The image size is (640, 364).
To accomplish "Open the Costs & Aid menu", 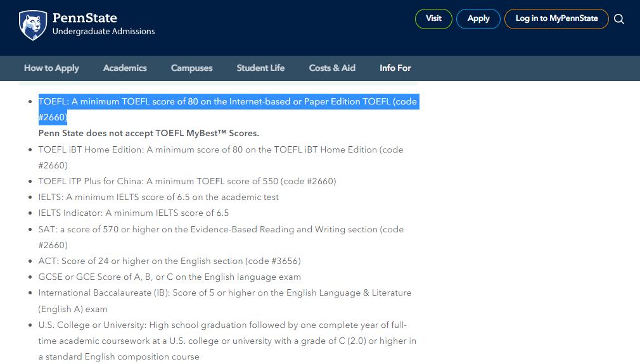I will pyautogui.click(x=332, y=68).
